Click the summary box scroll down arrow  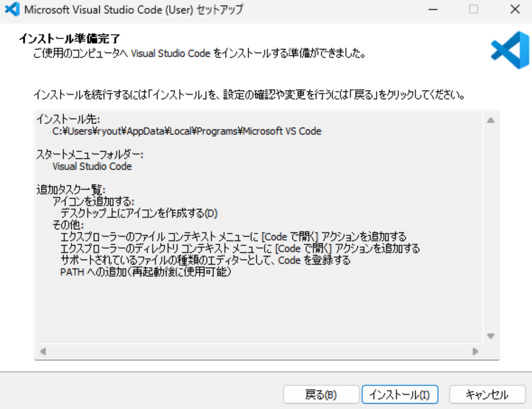(490, 336)
